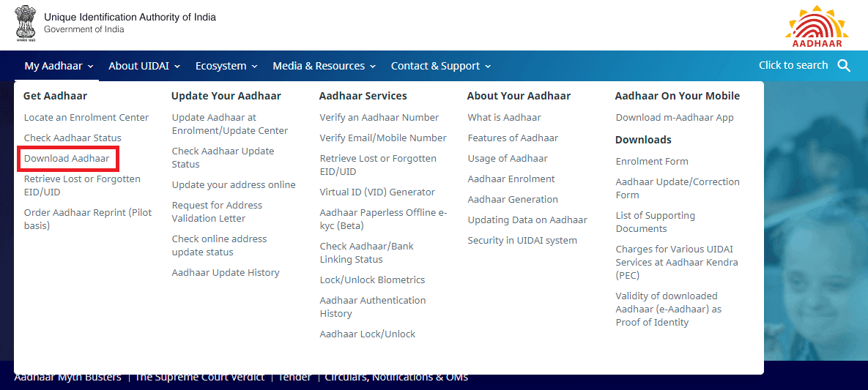The height and width of the screenshot is (390, 868).
Task: Click the Get Aadhaar heading
Action: coord(56,96)
